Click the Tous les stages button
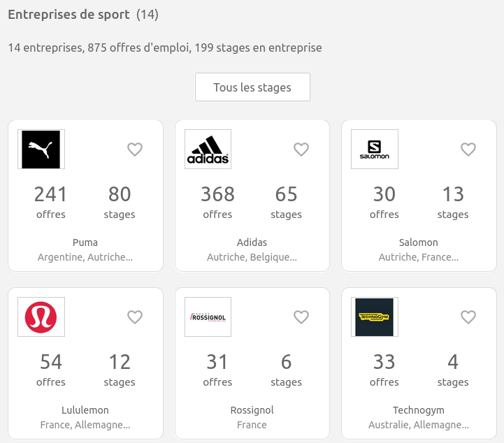504x443 pixels. click(x=252, y=87)
